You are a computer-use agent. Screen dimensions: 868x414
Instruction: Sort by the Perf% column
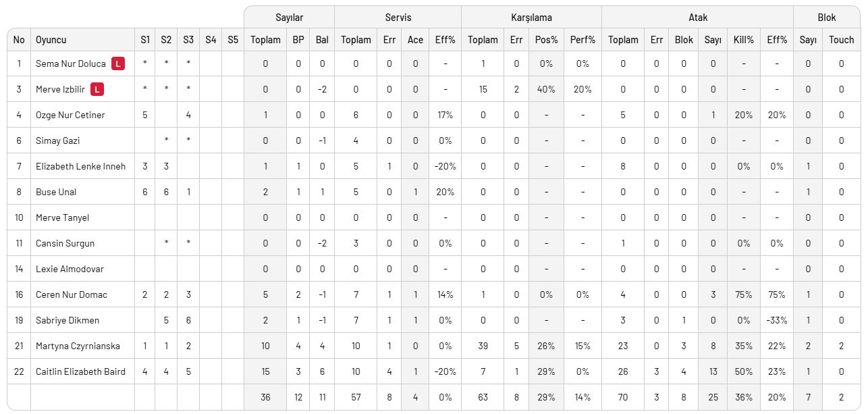point(582,40)
